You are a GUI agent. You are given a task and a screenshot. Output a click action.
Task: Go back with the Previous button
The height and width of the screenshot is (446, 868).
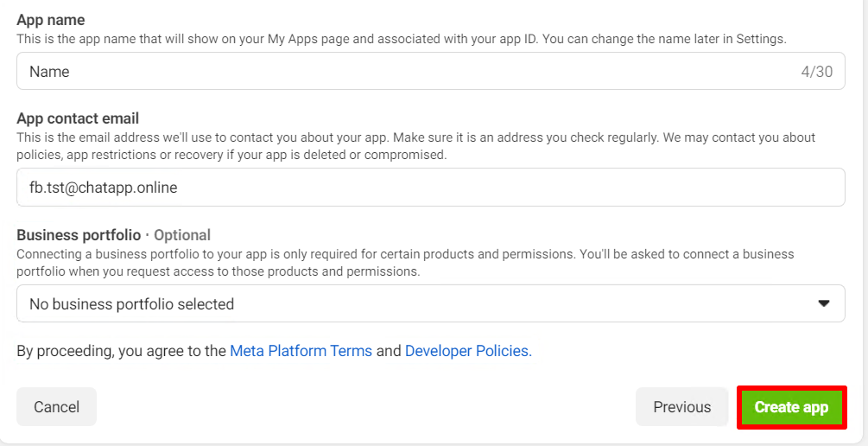click(681, 407)
